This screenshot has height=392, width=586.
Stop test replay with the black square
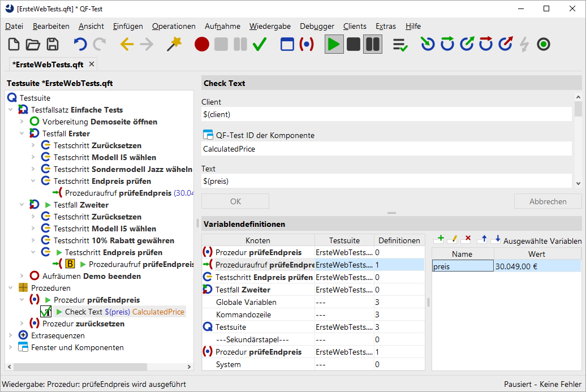point(353,44)
